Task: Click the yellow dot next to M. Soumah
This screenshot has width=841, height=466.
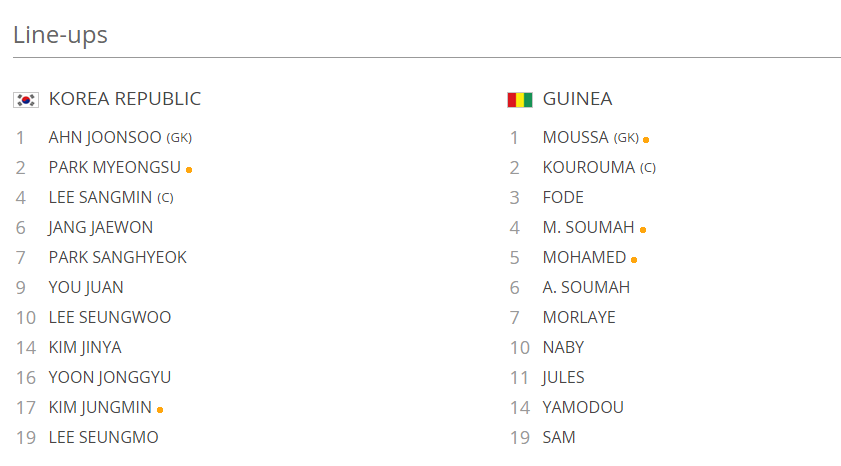Action: [x=642, y=229]
